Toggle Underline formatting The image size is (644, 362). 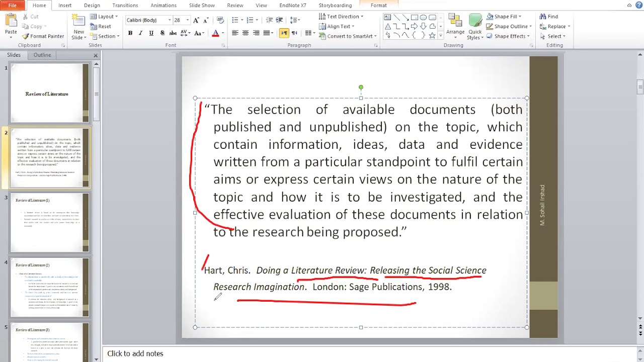click(x=151, y=33)
